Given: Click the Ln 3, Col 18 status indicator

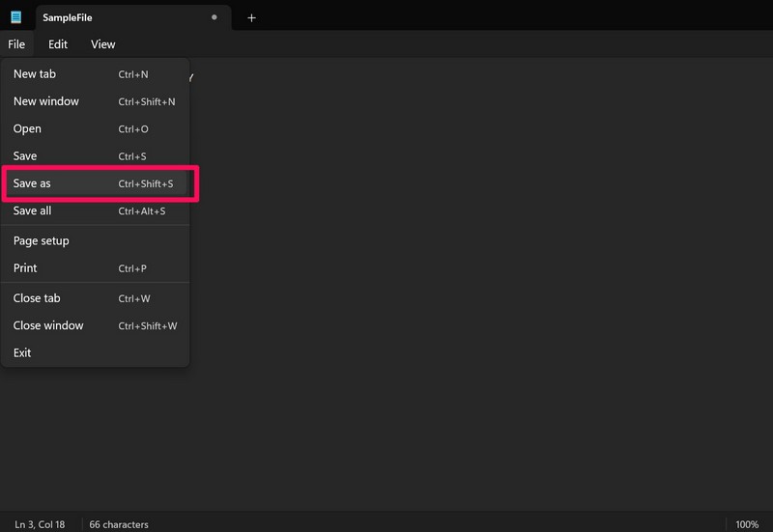Looking at the screenshot, I should (x=40, y=524).
